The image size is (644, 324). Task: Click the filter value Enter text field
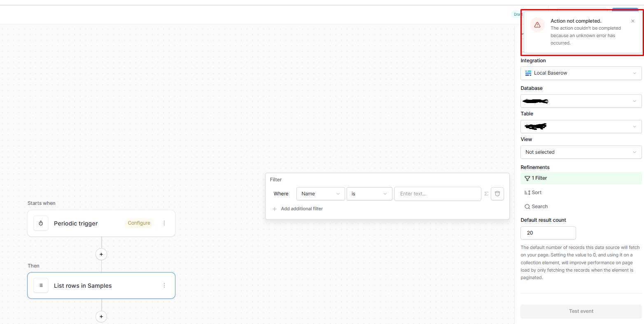tap(437, 194)
